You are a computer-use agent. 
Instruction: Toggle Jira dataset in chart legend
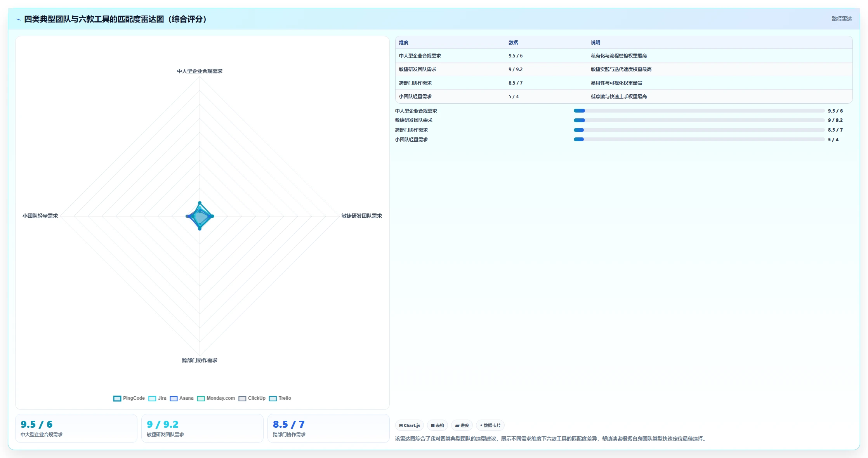tap(158, 398)
